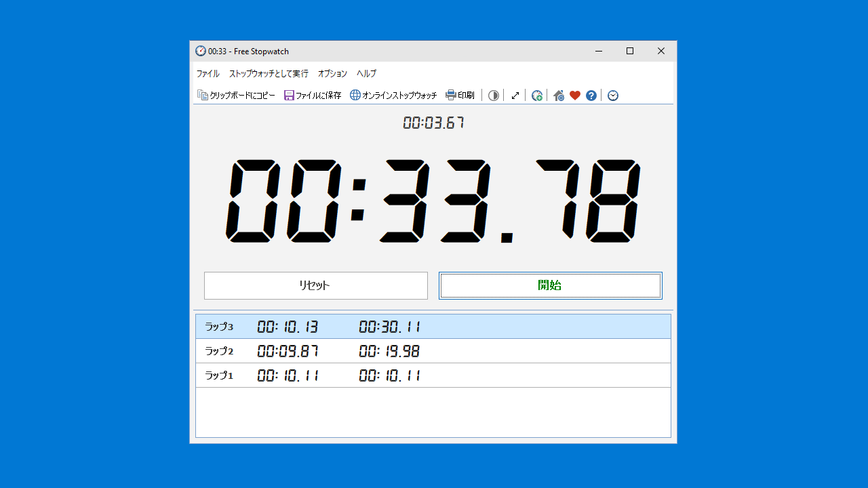
Task: Minimize the Free Stopwatch window
Action: [x=599, y=51]
